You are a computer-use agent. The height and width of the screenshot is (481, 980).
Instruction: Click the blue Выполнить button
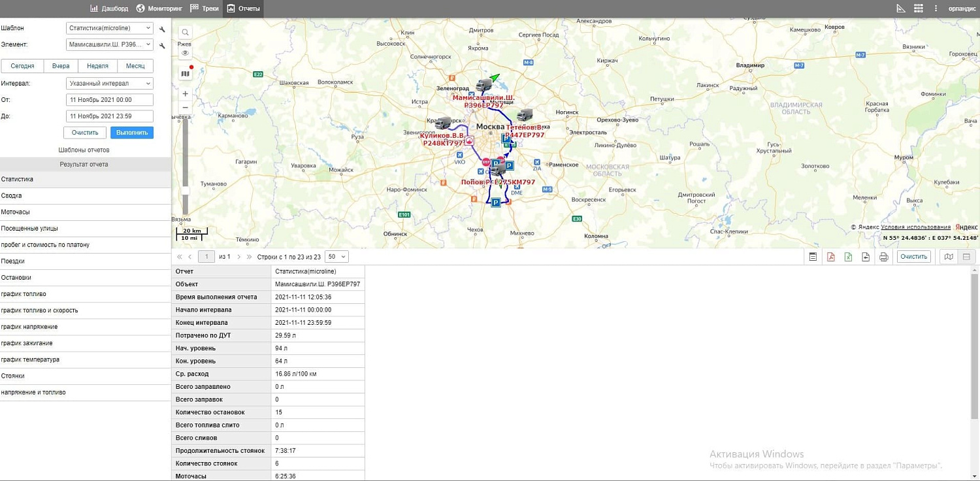[132, 133]
